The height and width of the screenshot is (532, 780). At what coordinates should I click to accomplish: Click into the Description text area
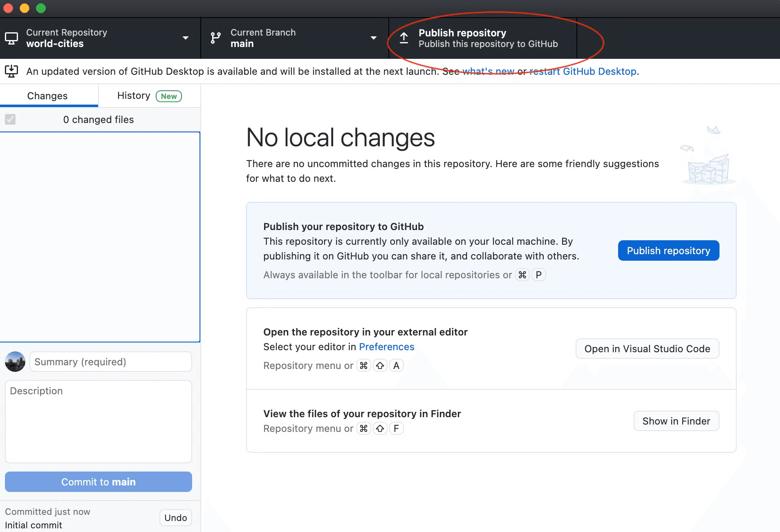[x=99, y=422]
